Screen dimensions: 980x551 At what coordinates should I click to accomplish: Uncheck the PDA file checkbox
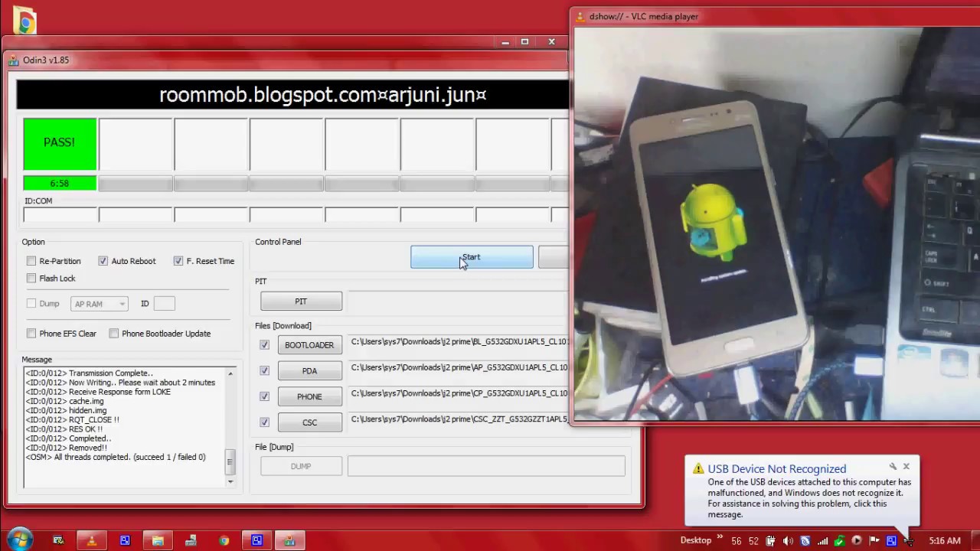(x=264, y=371)
